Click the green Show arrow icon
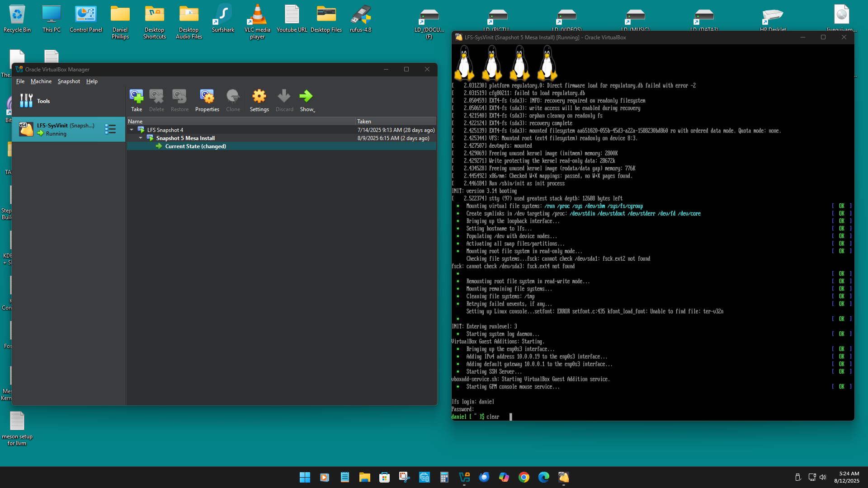 (x=306, y=96)
